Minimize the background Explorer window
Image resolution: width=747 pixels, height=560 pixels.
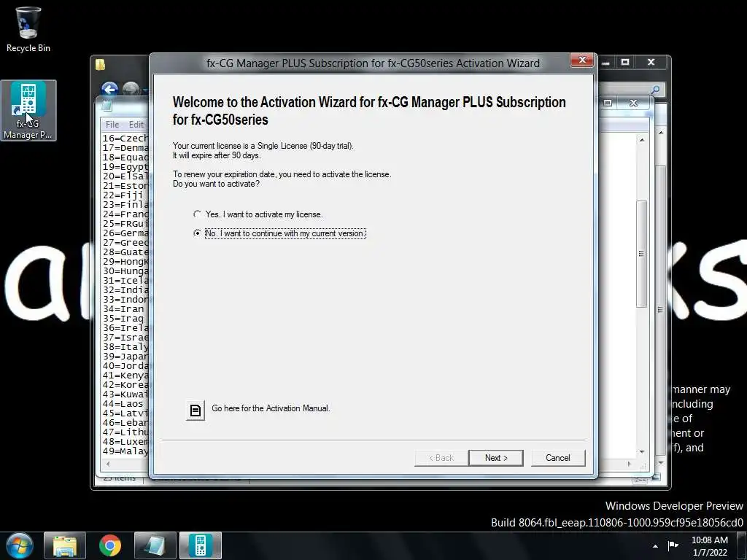606,63
